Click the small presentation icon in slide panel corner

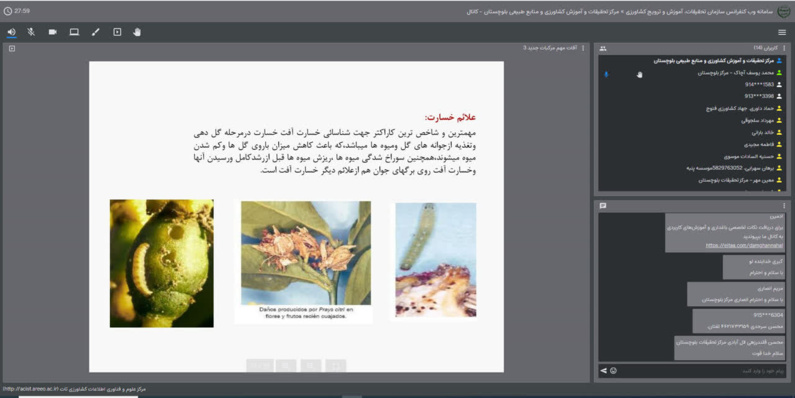[x=12, y=49]
